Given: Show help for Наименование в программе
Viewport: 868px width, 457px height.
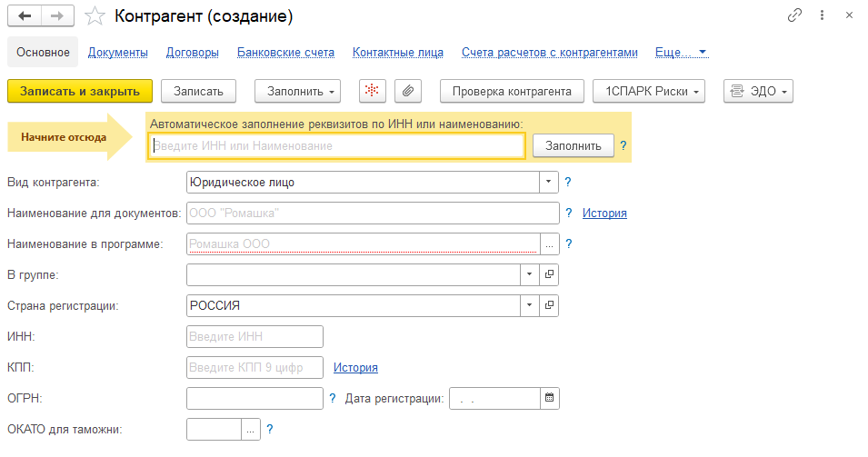Looking at the screenshot, I should [x=569, y=244].
